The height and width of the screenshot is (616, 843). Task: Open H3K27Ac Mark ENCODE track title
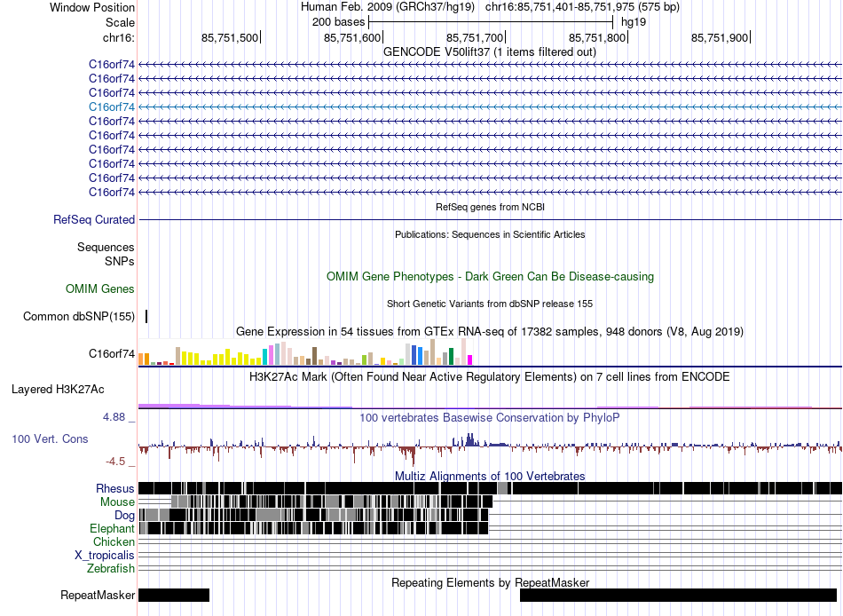[x=490, y=376]
